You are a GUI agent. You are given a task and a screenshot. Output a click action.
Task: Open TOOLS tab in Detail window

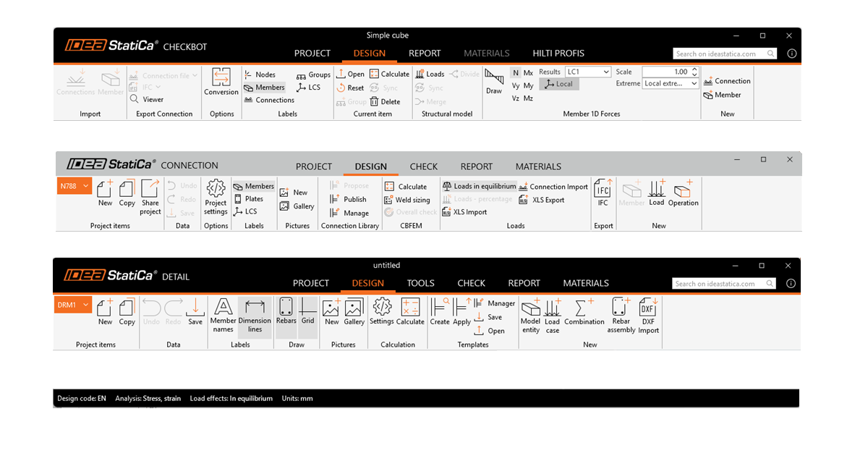point(420,283)
